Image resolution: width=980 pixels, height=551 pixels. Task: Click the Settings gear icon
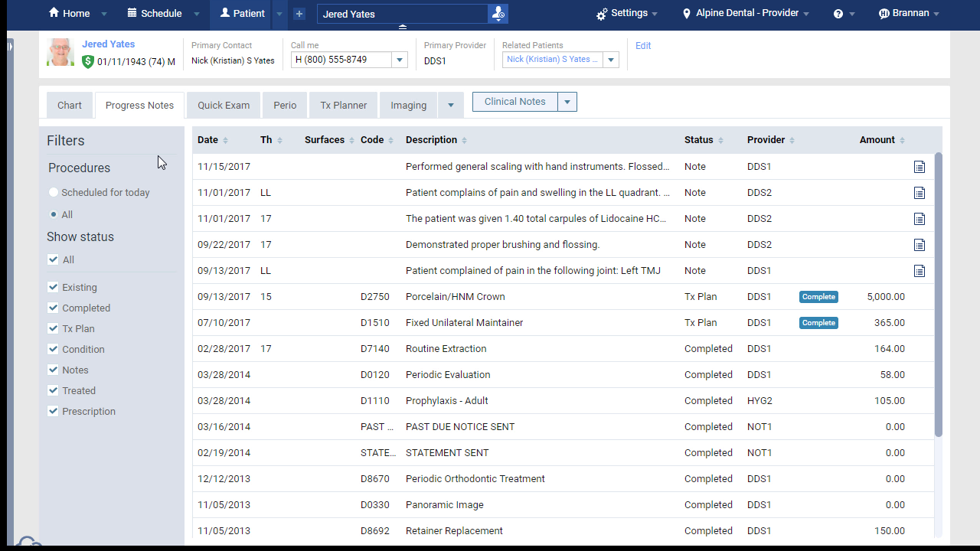[602, 14]
